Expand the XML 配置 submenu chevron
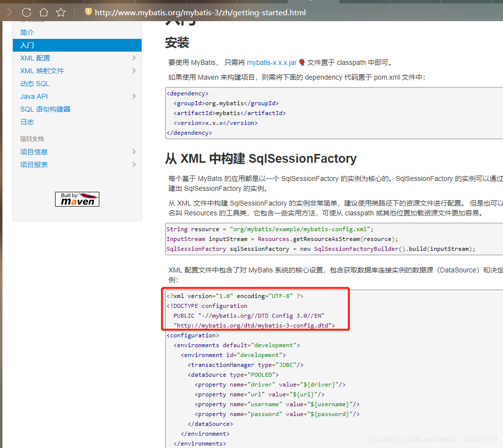 coord(134,58)
